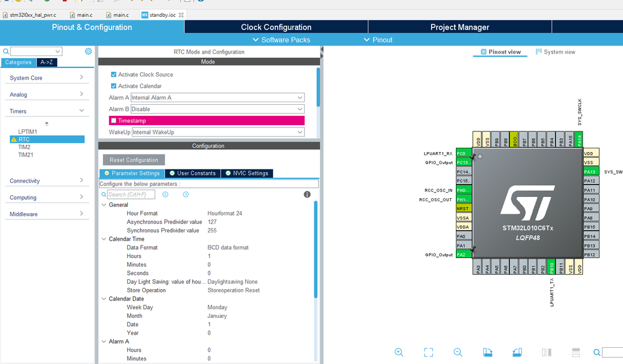Rotate the chip clockwise

point(488,352)
